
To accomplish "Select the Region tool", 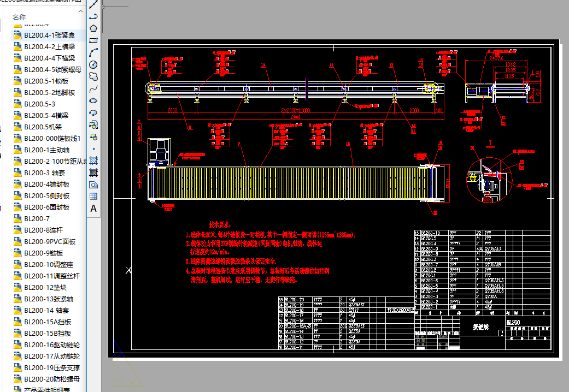I will point(93,185).
